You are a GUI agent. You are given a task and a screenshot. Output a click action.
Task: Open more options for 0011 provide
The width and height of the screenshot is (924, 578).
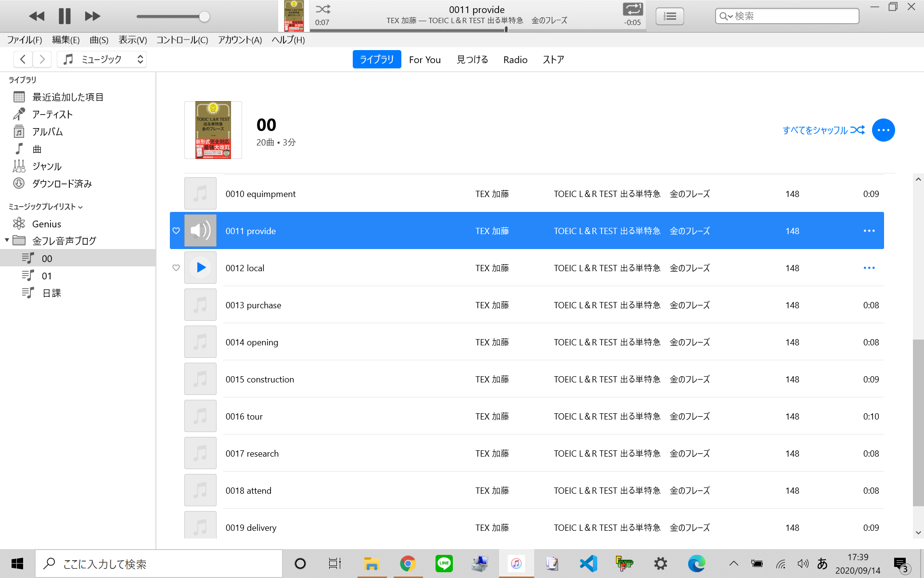click(869, 231)
